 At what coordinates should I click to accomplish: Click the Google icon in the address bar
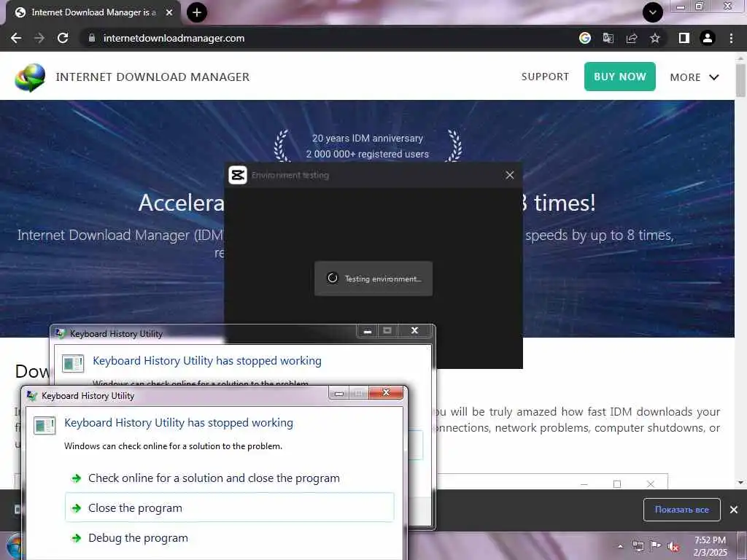point(585,38)
